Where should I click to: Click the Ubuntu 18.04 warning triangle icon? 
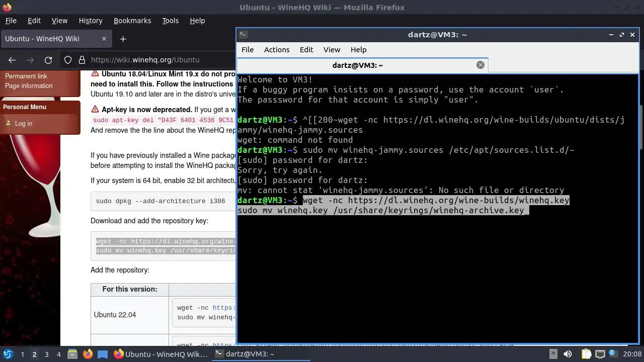point(95,73)
